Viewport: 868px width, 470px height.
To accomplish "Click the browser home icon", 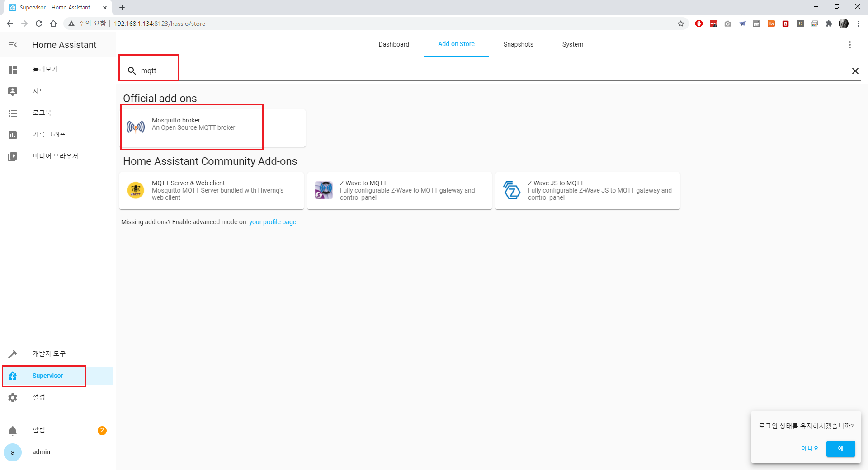I will [53, 23].
